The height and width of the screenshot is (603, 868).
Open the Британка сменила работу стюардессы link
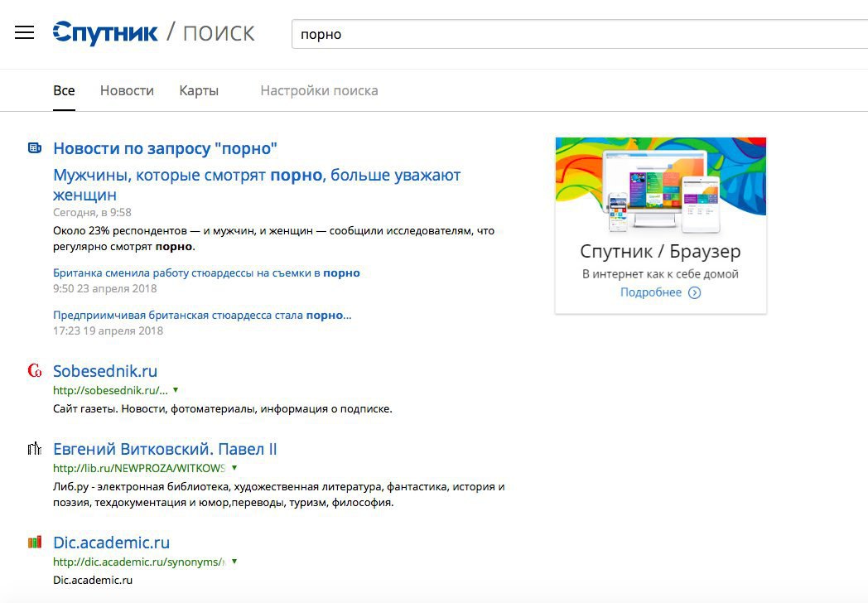coord(206,273)
